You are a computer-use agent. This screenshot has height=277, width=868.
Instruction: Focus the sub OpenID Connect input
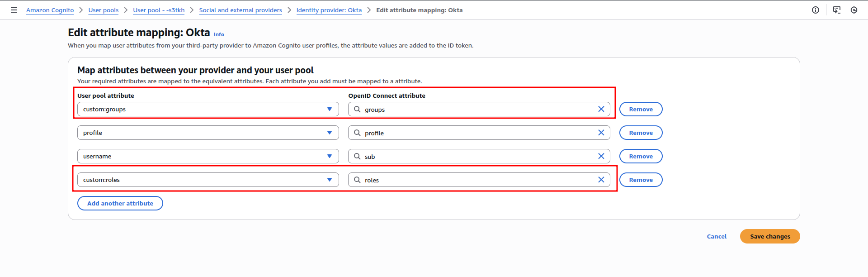[479, 156]
